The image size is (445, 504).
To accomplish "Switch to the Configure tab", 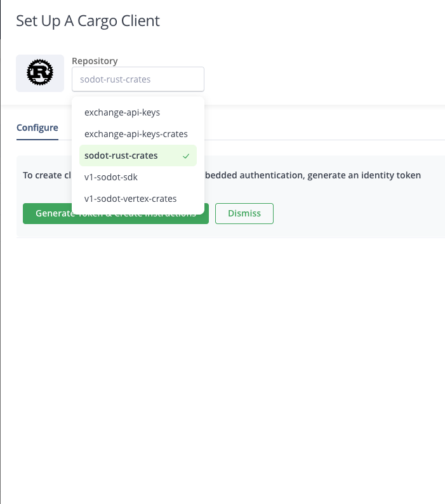I will pyautogui.click(x=37, y=128).
